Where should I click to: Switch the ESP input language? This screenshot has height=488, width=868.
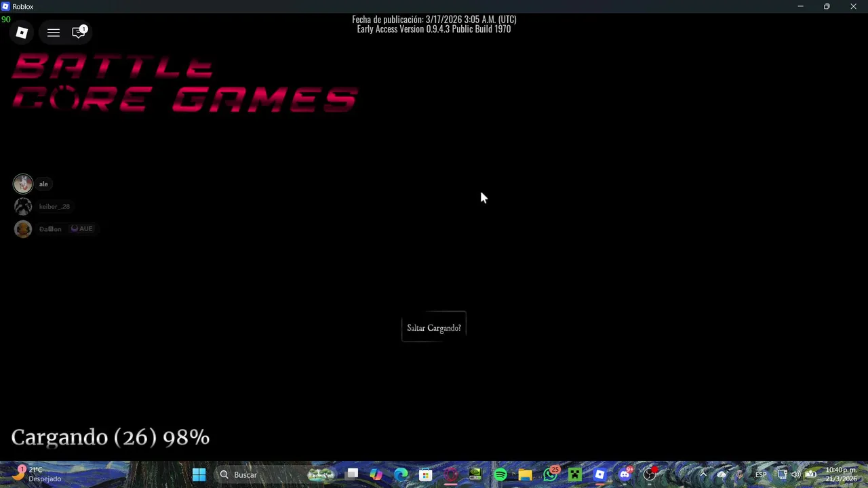[761, 474]
